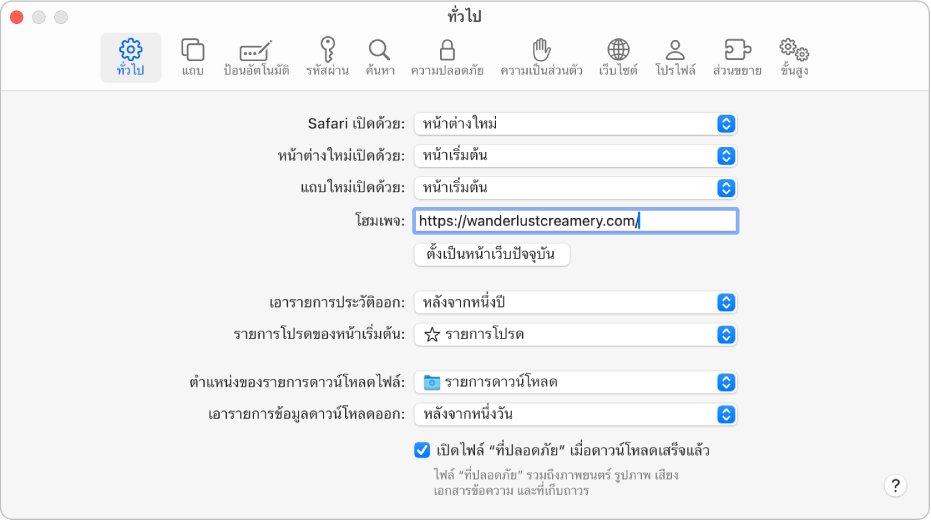Open ความปลอดภัย (Security) lock icon
The image size is (931, 521).
click(447, 57)
